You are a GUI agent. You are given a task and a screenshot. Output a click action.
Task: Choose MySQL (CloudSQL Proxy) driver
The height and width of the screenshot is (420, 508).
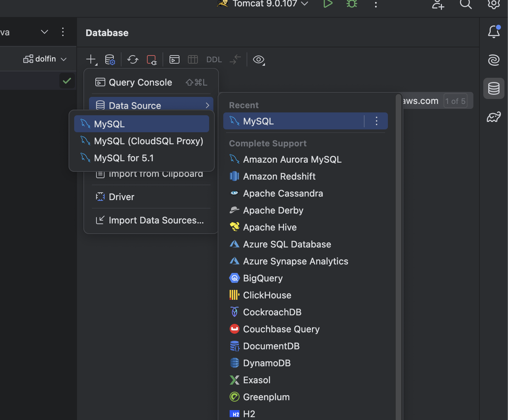point(142,141)
